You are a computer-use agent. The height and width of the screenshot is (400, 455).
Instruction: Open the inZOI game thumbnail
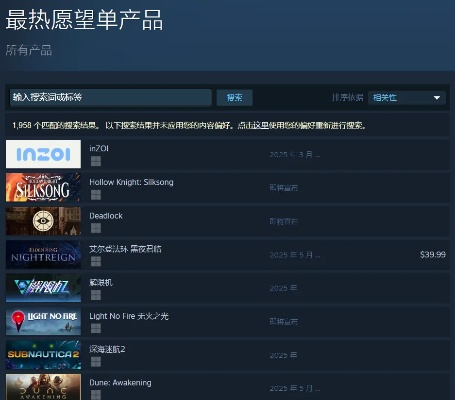click(x=43, y=154)
